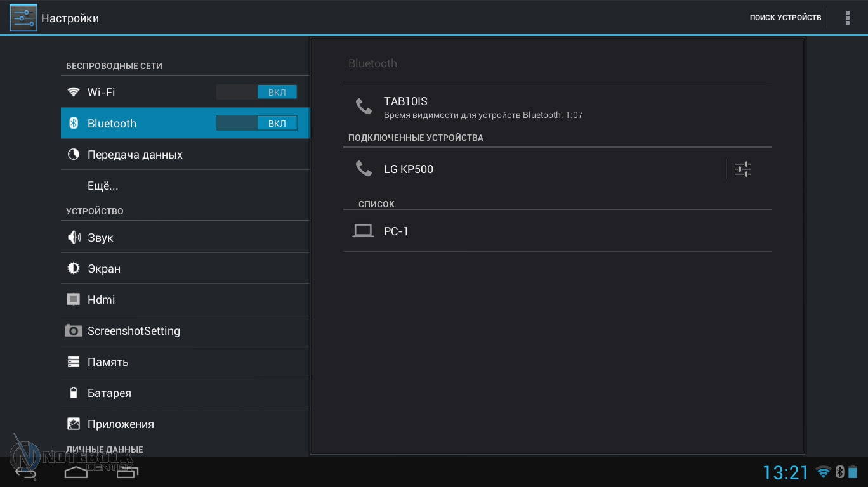The width and height of the screenshot is (868, 487).
Task: Select the LG KP500 connected device
Action: tap(409, 169)
